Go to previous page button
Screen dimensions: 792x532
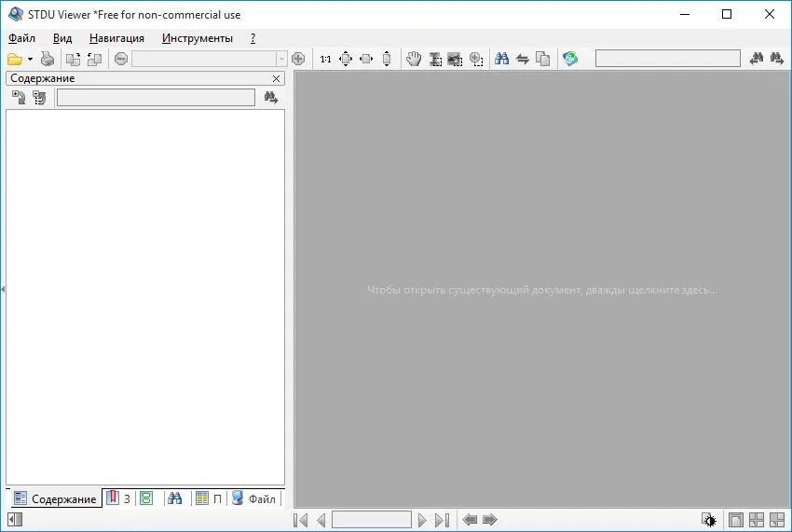point(321,520)
